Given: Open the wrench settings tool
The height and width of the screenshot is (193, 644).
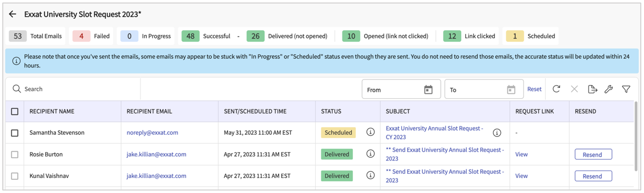Looking at the screenshot, I should point(609,89).
